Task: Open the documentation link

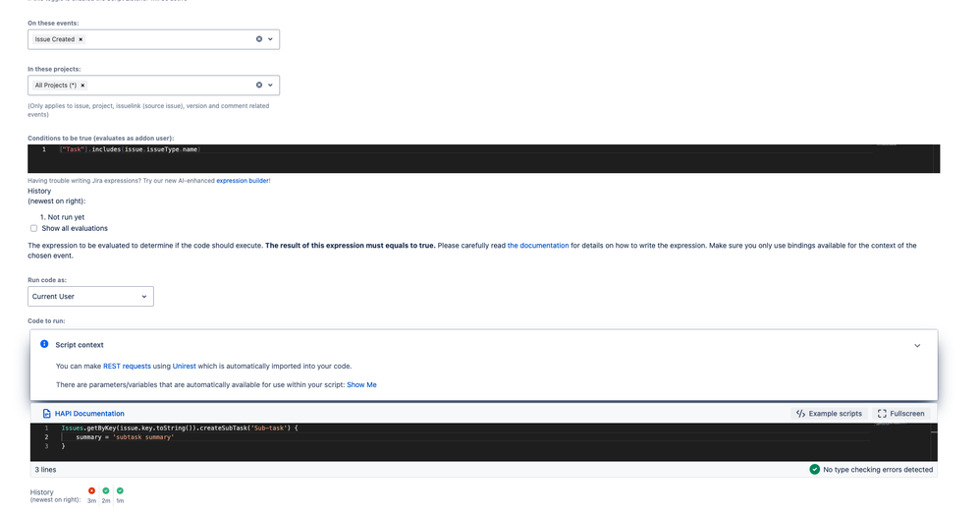Action: tap(537, 246)
